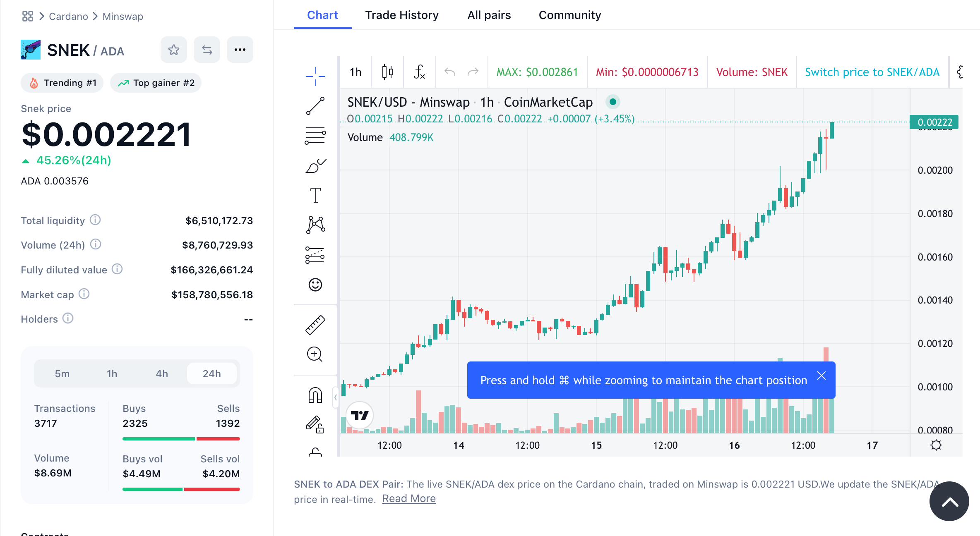Click the Min: $0.0000006713 label
The width and height of the screenshot is (980, 536).
pyautogui.click(x=647, y=72)
